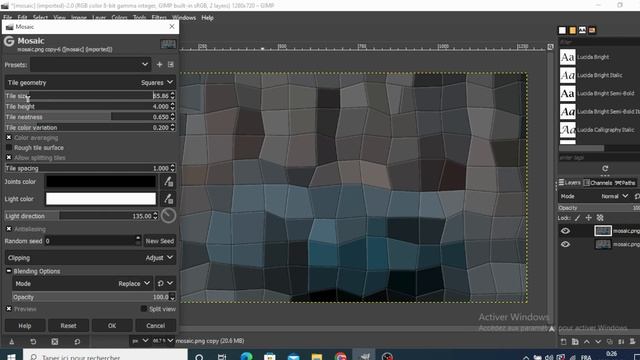Toggle lock pixels in Layers panel
The height and width of the screenshot is (360, 640).
[577, 218]
